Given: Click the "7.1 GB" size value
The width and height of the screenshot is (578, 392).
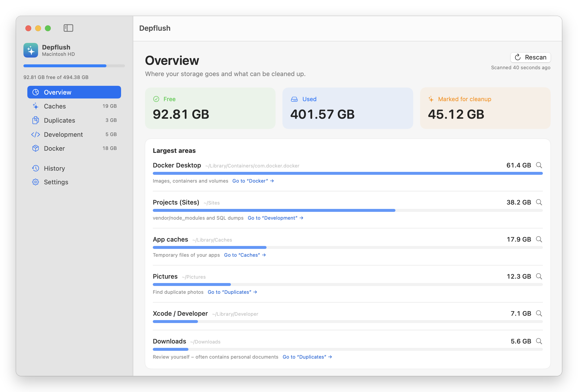Looking at the screenshot, I should click(521, 314).
